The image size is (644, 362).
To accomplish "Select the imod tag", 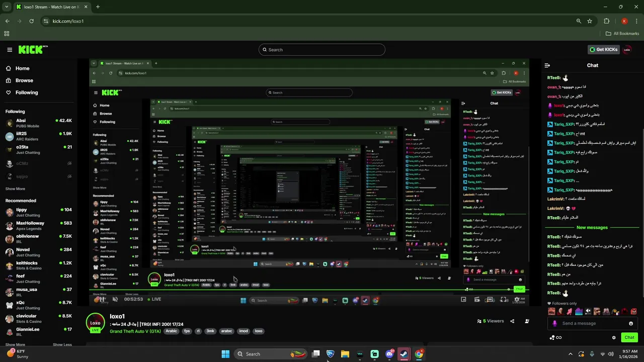I will tap(244, 331).
